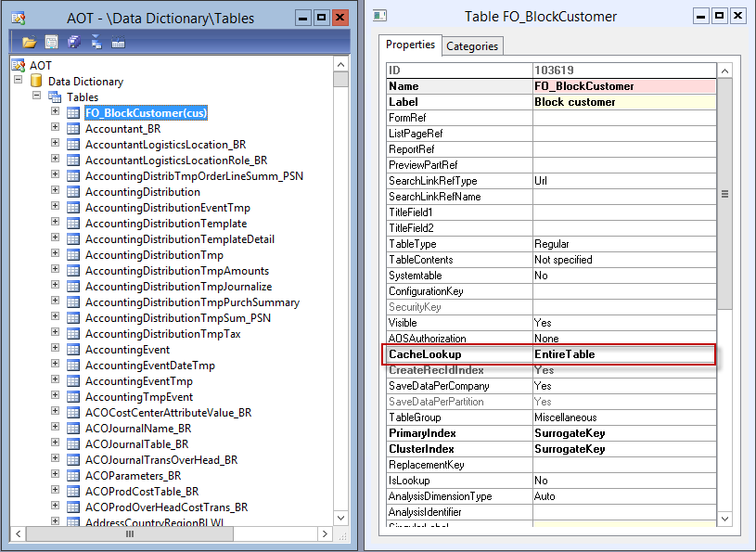Collapse the Tables node

tap(37, 95)
